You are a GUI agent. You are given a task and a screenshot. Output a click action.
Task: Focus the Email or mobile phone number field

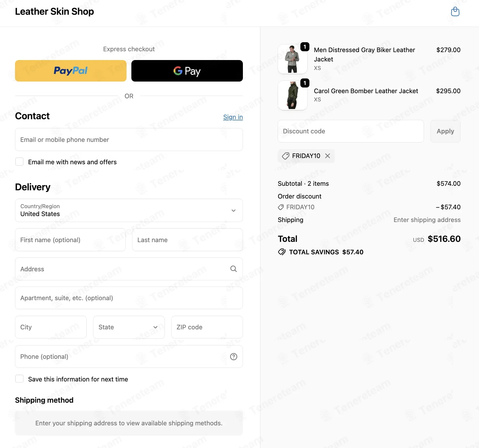[129, 139]
